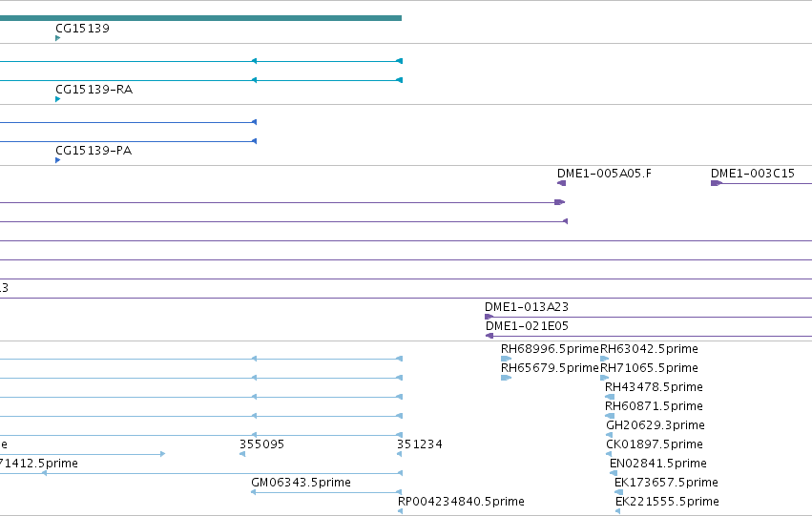Select the 355095 feature arrow

click(x=242, y=454)
